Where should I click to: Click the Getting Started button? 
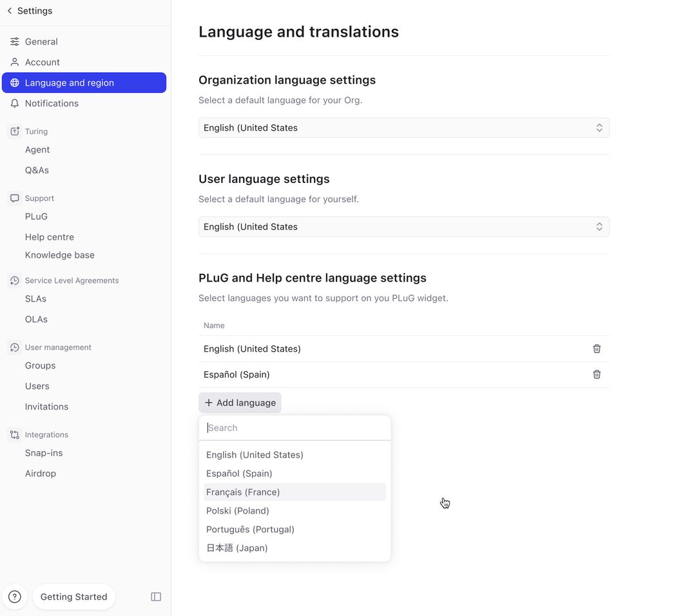[x=73, y=596]
